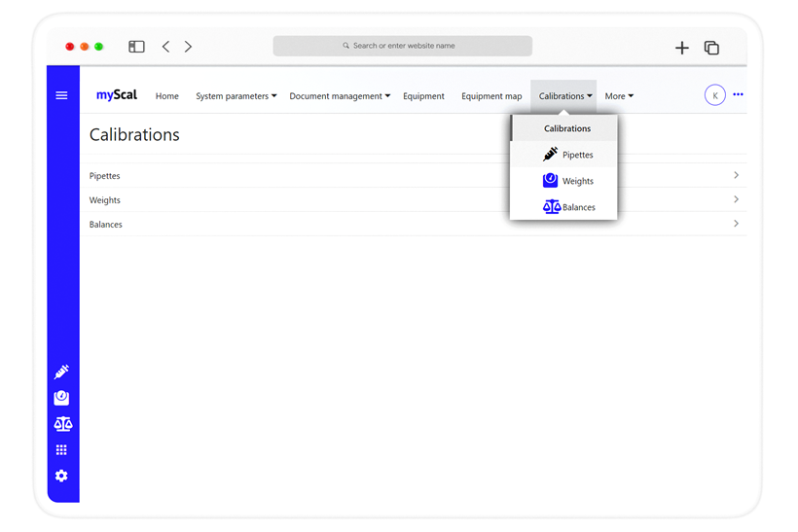Choose Balances in the Calibrations dropdown menu

(567, 207)
